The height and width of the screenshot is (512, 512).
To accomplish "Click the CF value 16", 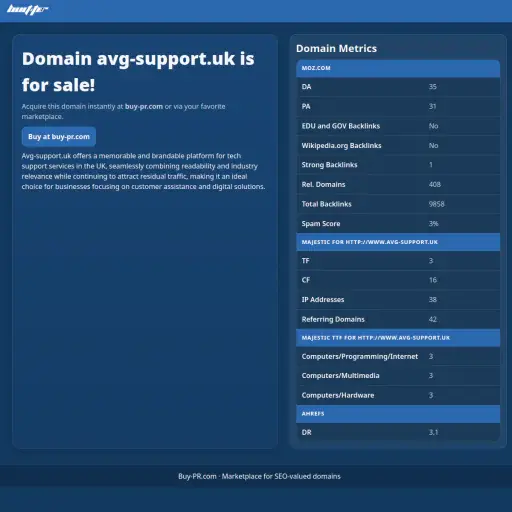I will (x=433, y=280).
